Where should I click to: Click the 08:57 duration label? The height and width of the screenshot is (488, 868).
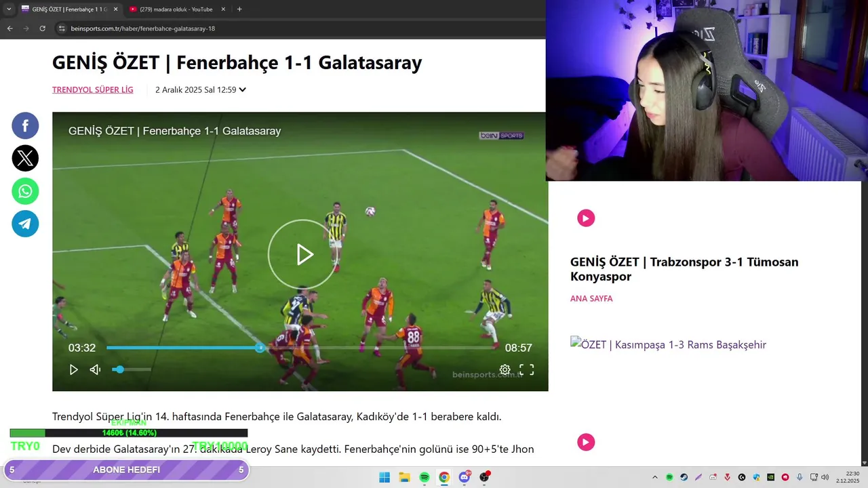[518, 348]
